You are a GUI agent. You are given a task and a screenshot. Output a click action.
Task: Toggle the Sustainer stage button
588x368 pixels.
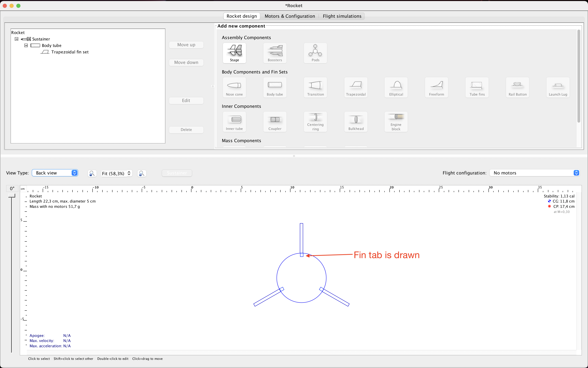[177, 173]
